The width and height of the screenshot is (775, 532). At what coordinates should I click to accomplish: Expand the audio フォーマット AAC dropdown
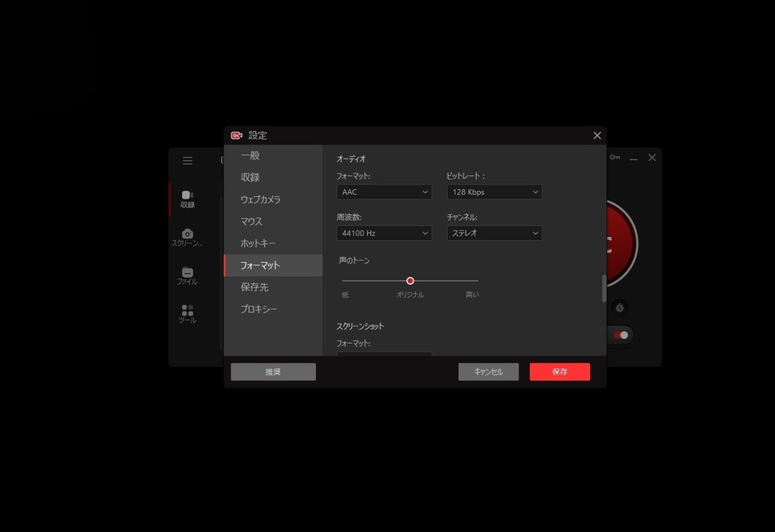click(x=384, y=192)
